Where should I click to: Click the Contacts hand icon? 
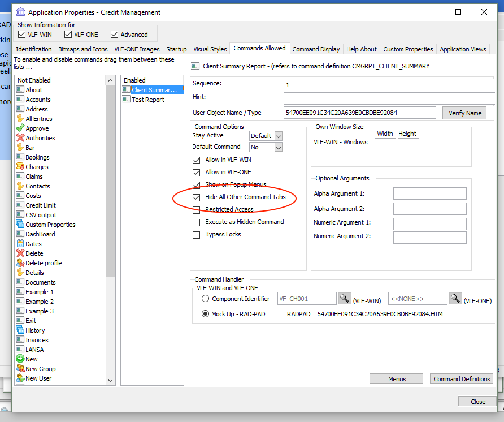tap(20, 186)
